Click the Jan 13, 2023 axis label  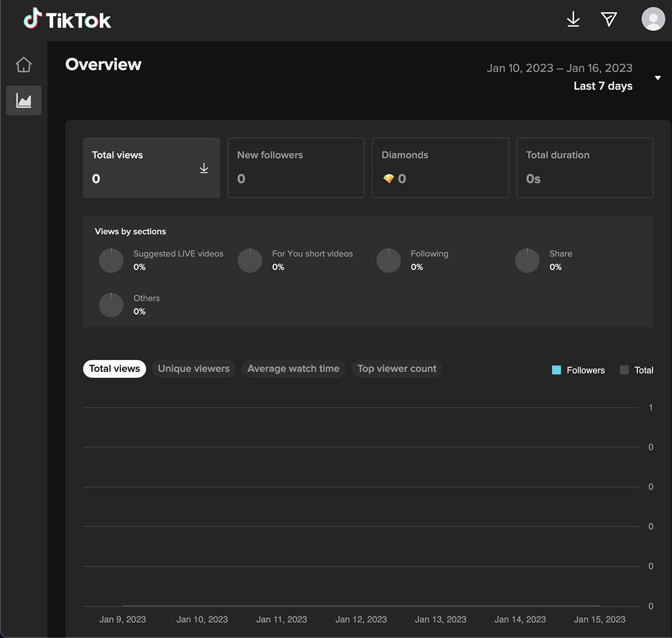tap(441, 620)
